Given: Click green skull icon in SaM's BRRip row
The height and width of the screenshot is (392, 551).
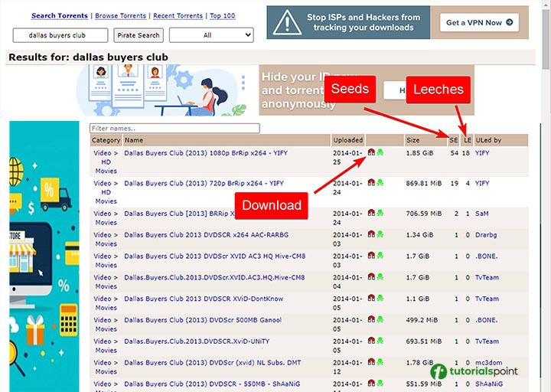Looking at the screenshot, I should coord(380,213).
